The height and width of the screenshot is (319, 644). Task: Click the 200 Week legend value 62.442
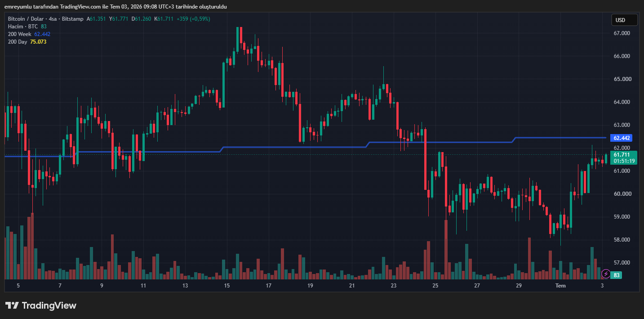click(42, 34)
